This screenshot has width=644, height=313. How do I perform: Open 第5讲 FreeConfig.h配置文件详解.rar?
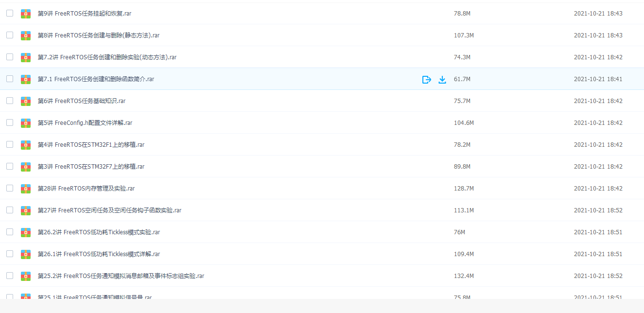(85, 123)
